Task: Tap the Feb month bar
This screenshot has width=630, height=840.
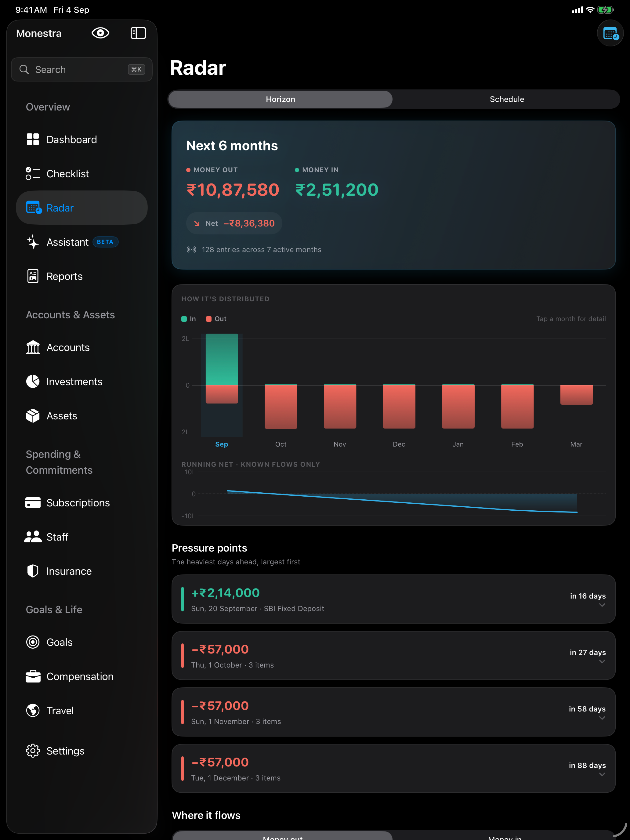Action: (x=517, y=406)
